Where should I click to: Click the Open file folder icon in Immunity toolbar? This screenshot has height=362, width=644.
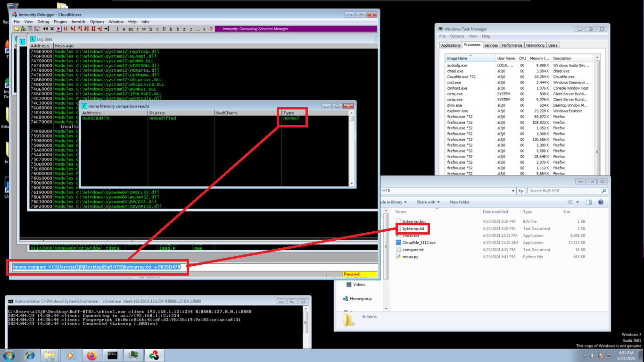pos(17,29)
